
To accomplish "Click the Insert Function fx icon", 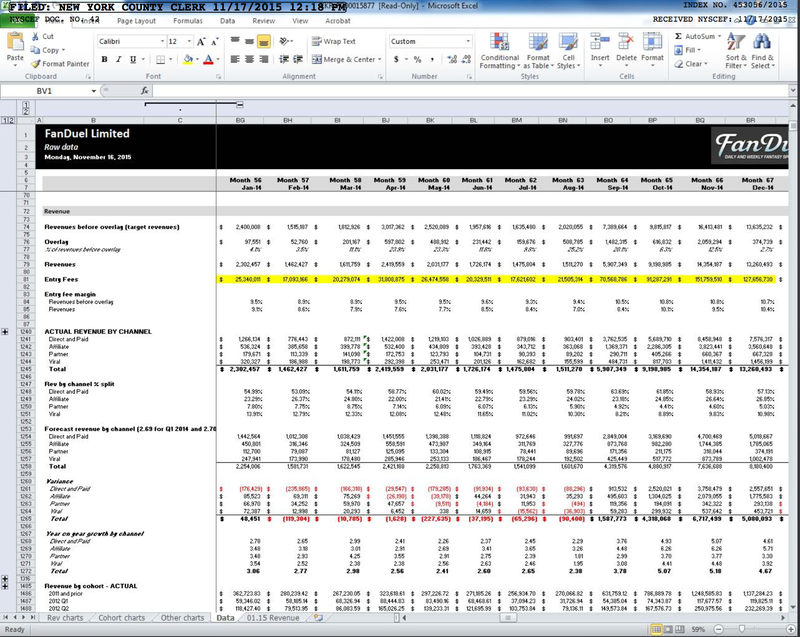I will click(144, 91).
